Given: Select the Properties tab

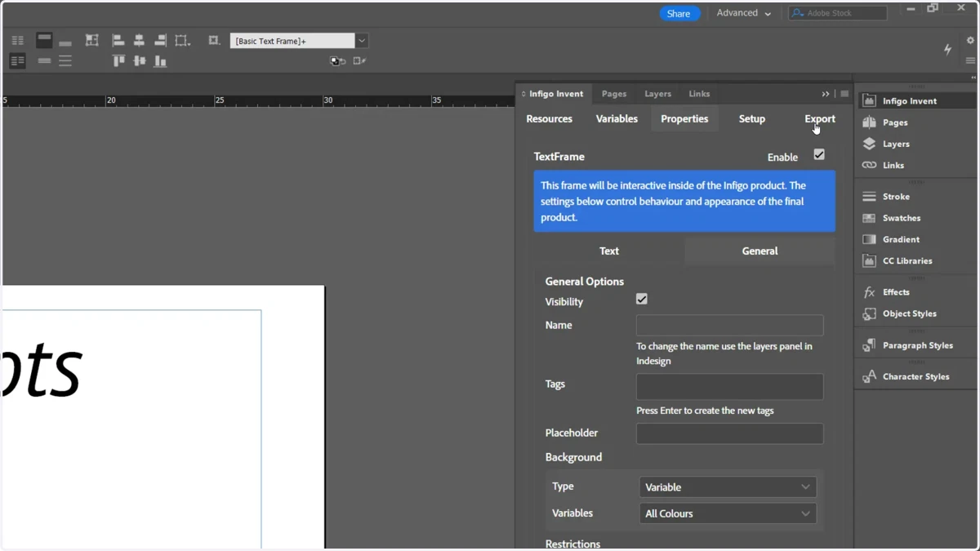Looking at the screenshot, I should [x=684, y=119].
